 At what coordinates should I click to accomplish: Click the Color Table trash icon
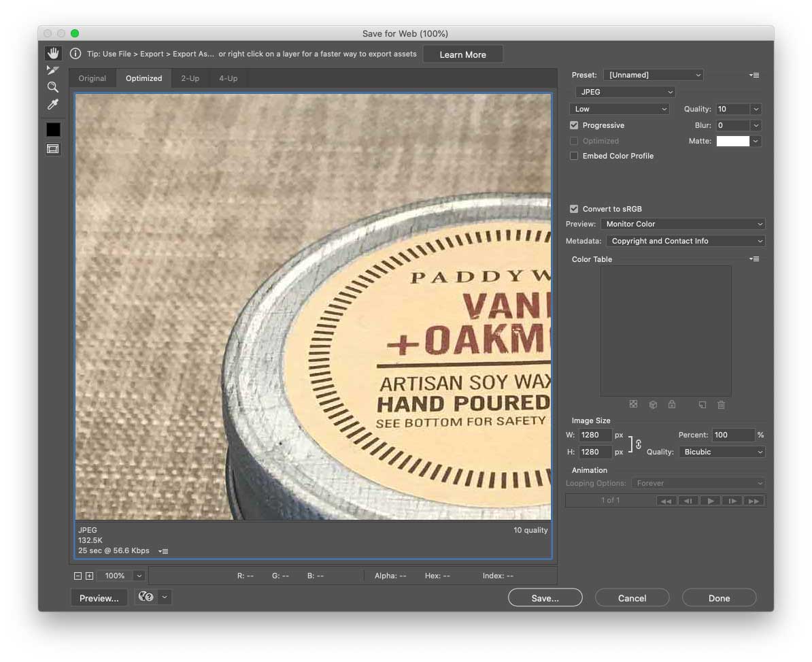click(721, 405)
